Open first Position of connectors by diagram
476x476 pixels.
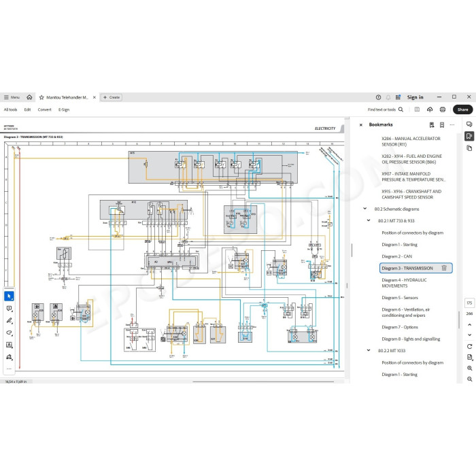pyautogui.click(x=412, y=233)
